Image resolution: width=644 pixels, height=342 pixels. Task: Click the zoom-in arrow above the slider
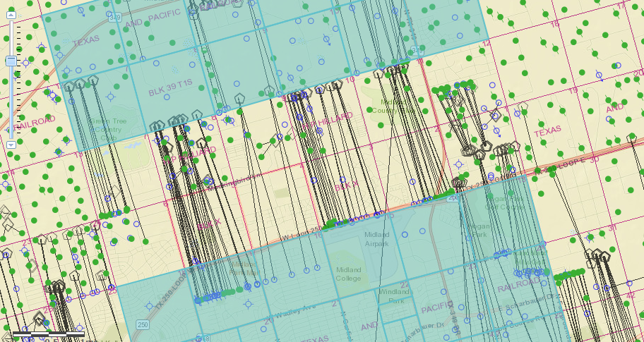click(11, 16)
